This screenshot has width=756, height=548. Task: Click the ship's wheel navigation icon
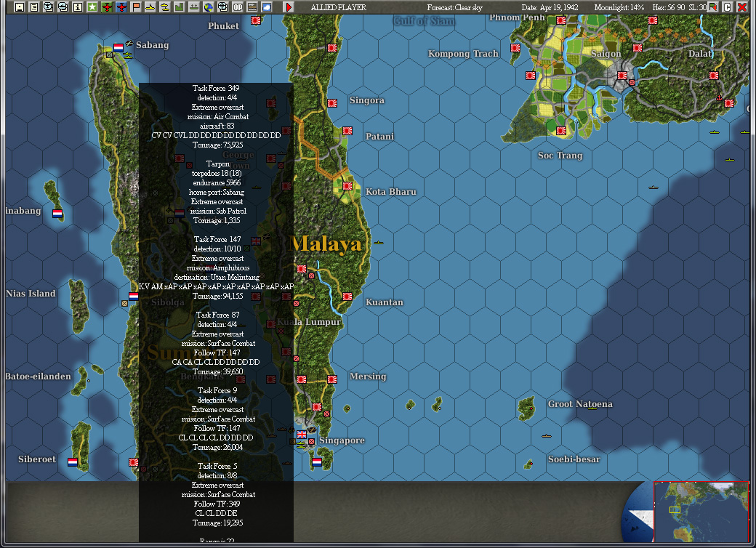point(222,9)
